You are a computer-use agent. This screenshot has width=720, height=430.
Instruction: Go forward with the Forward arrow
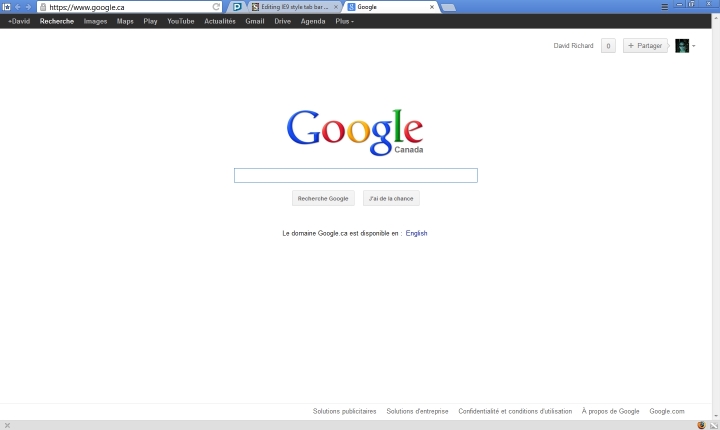coord(28,7)
